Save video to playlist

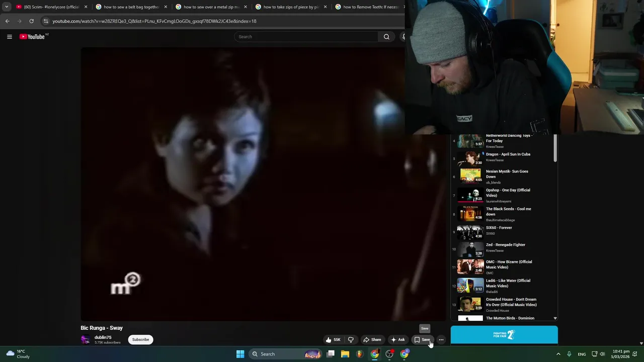coord(423,340)
